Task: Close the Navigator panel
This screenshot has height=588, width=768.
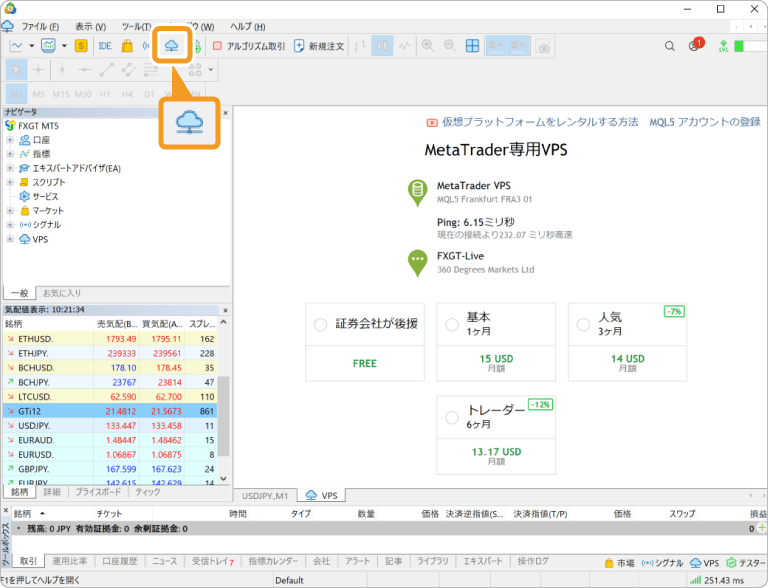Action: click(x=225, y=113)
